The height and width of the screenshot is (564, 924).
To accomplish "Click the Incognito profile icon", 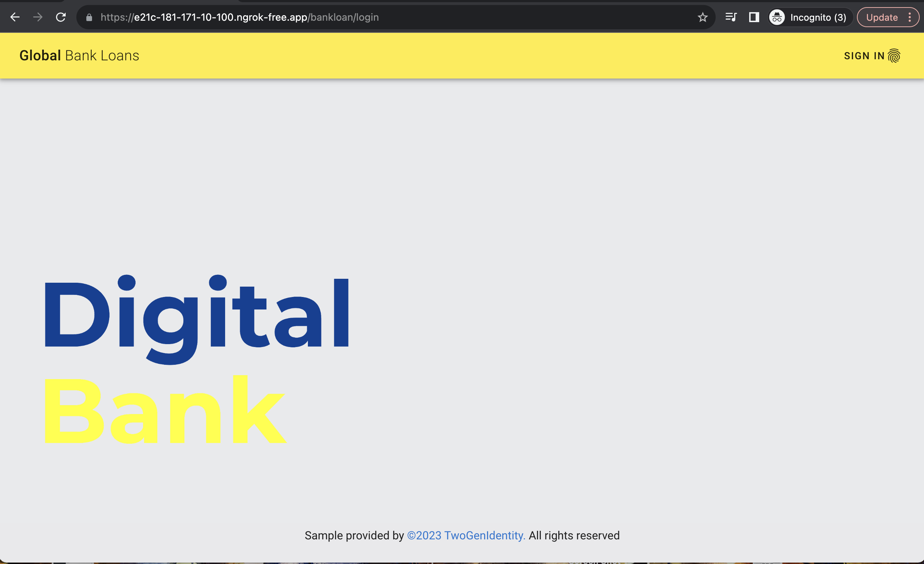I will pyautogui.click(x=777, y=17).
